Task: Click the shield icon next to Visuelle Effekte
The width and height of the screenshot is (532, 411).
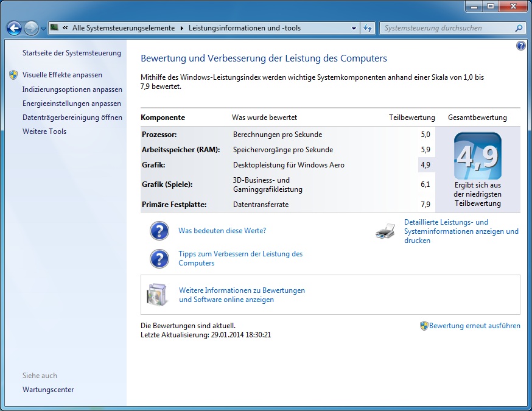Action: pyautogui.click(x=13, y=75)
